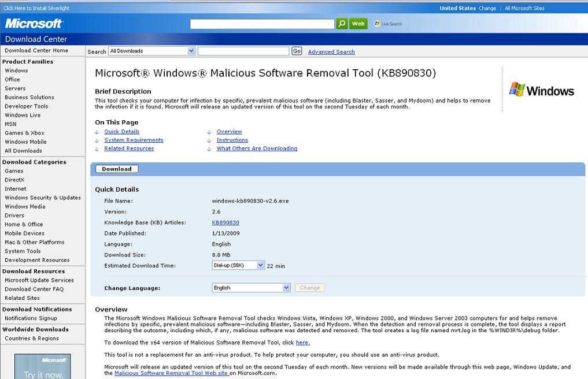Click the green Web search button
This screenshot has width=588, height=379.
click(x=358, y=24)
